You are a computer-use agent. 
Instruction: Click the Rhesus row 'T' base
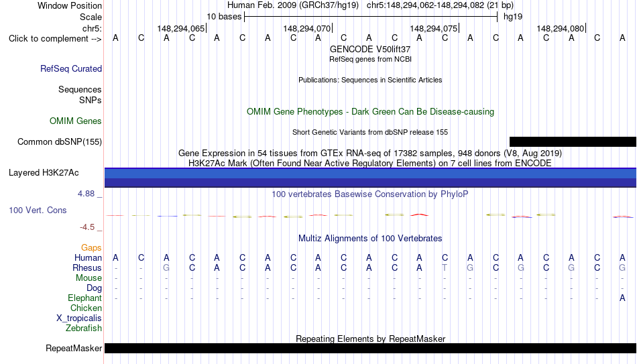point(445,268)
